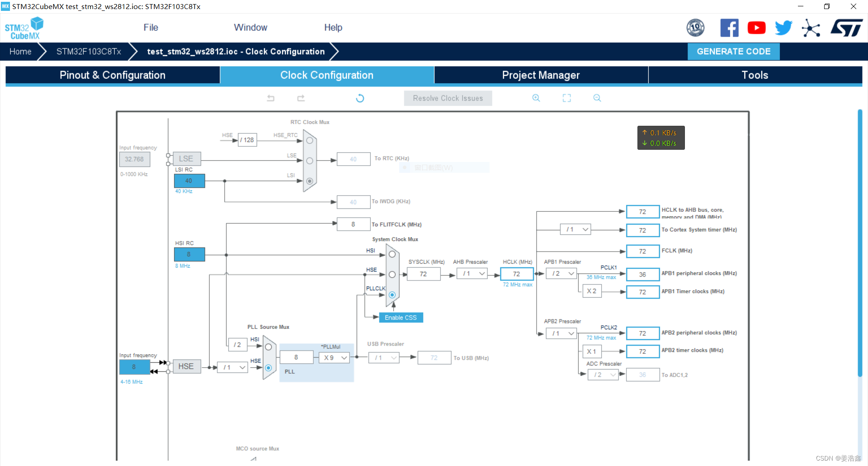The height and width of the screenshot is (466, 868).
Task: Click HCLK to AHB bus value field
Action: click(x=642, y=212)
